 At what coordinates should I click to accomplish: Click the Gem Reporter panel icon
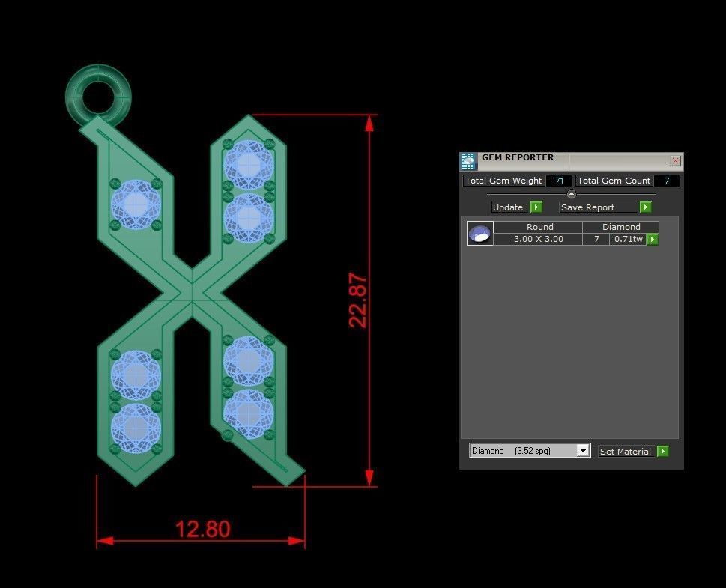click(x=468, y=161)
